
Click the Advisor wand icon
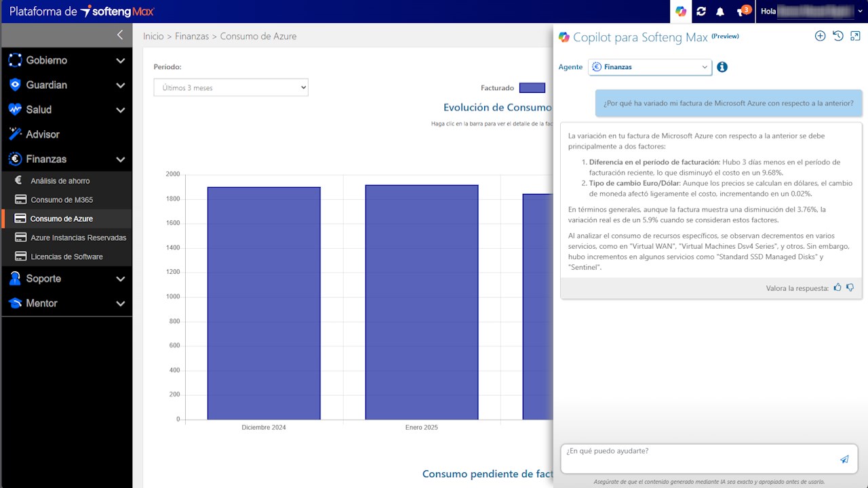[x=15, y=134]
